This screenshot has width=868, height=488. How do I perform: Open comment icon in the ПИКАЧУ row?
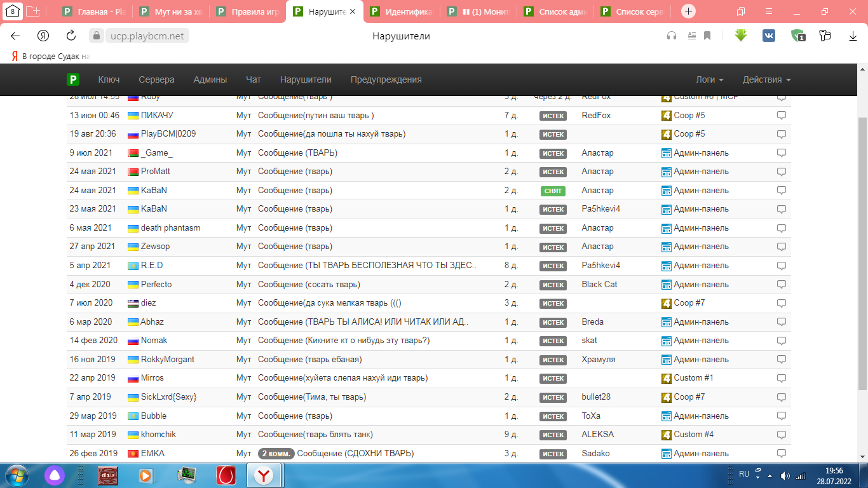coord(782,116)
